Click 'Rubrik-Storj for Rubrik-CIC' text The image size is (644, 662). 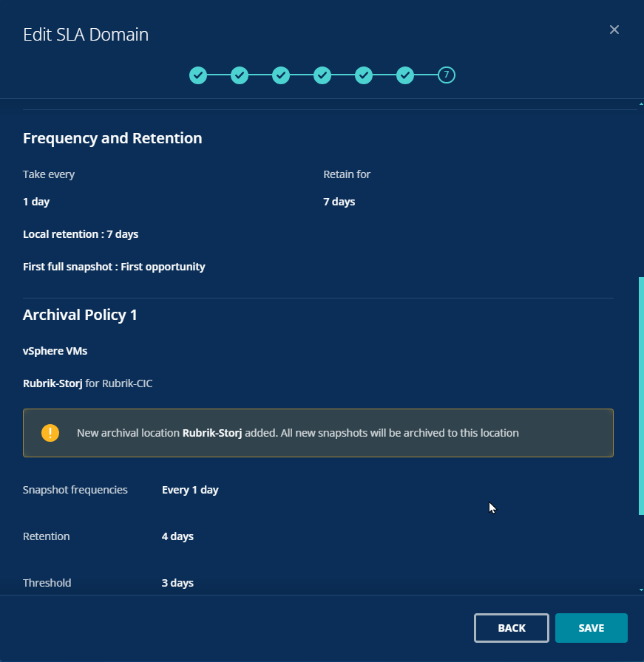[87, 383]
